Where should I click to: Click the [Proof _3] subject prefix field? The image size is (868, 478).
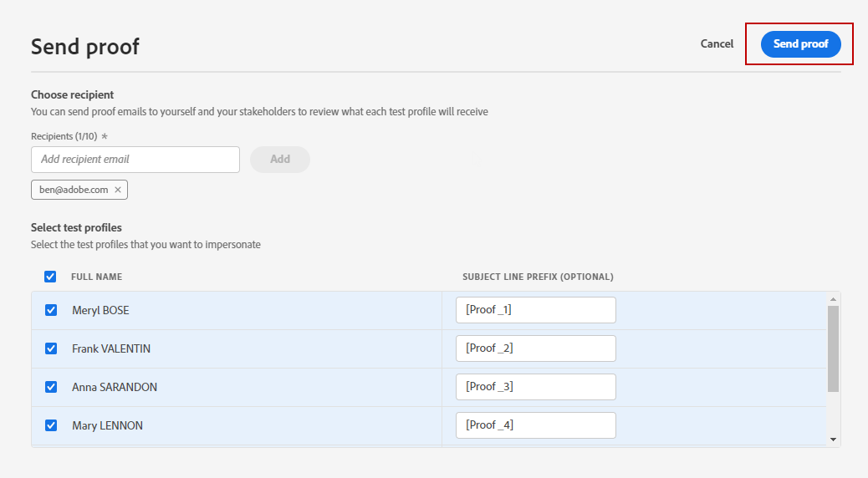point(535,387)
